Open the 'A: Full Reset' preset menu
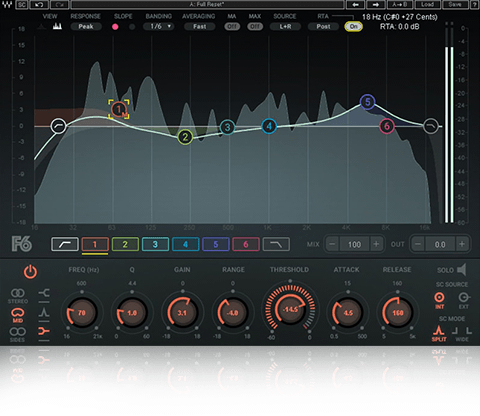480x416 pixels. (x=207, y=4)
